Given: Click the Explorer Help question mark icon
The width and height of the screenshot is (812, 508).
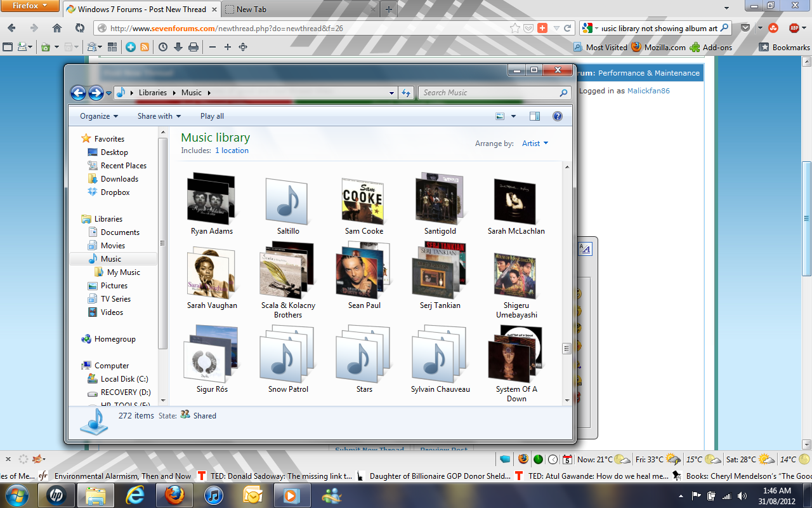Looking at the screenshot, I should coord(558,116).
